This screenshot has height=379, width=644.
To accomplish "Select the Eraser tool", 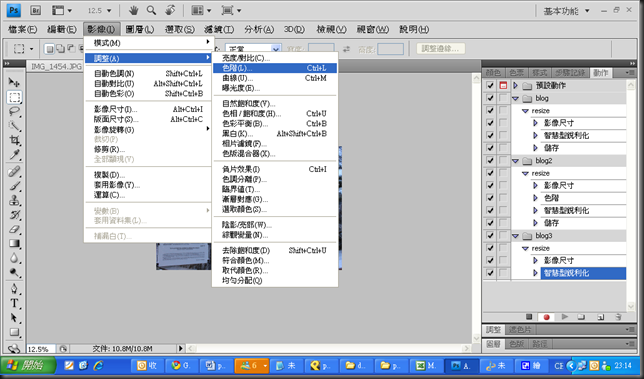I will [x=14, y=229].
